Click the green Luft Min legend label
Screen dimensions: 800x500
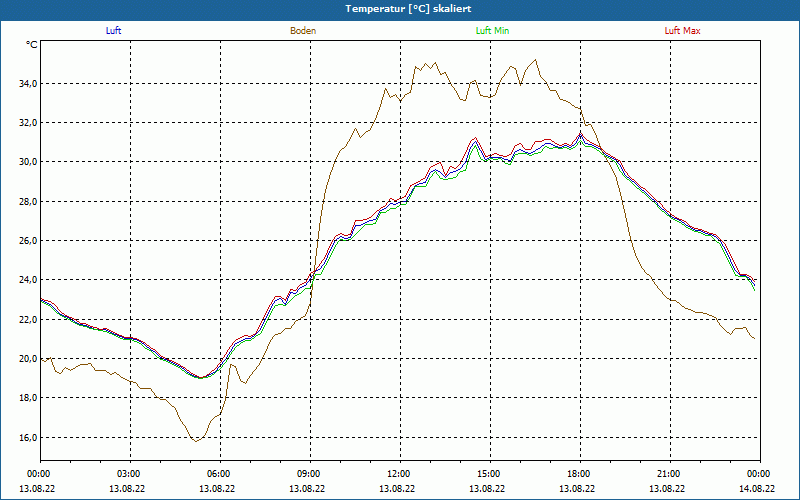click(492, 31)
